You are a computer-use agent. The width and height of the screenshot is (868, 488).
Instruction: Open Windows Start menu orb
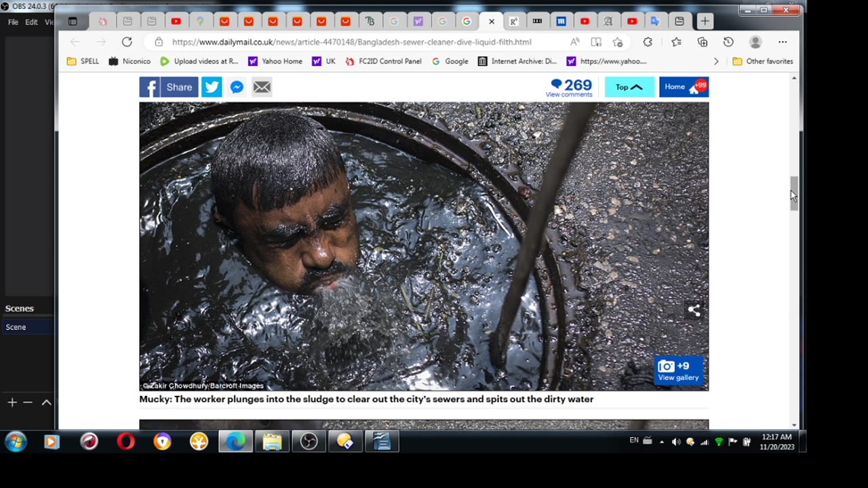coord(15,442)
